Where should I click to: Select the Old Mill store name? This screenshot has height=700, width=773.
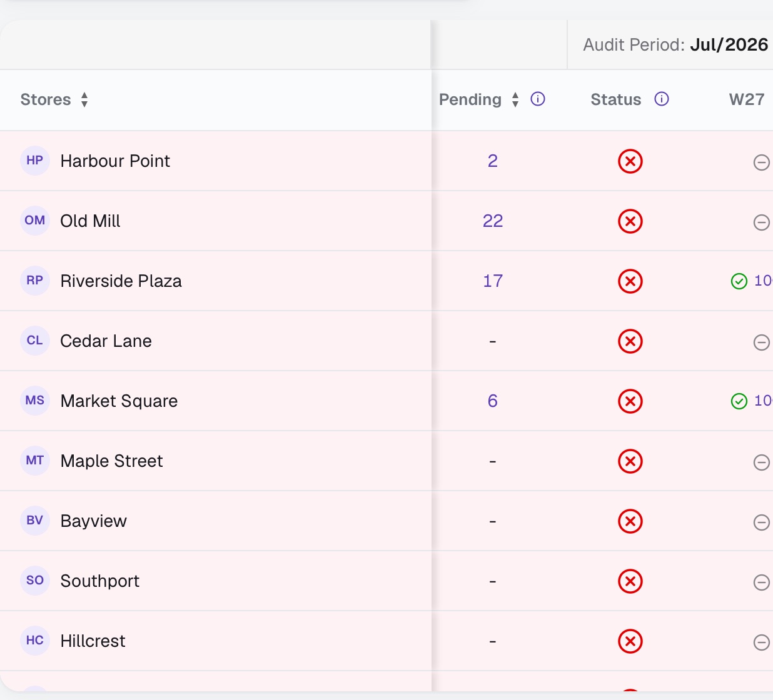pos(90,221)
